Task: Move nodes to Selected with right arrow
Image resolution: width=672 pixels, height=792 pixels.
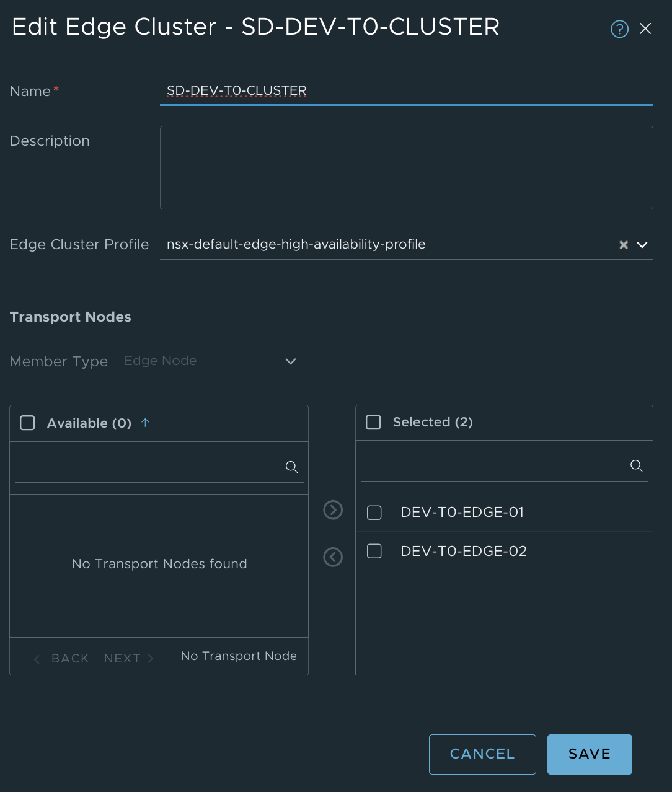Action: (x=333, y=510)
